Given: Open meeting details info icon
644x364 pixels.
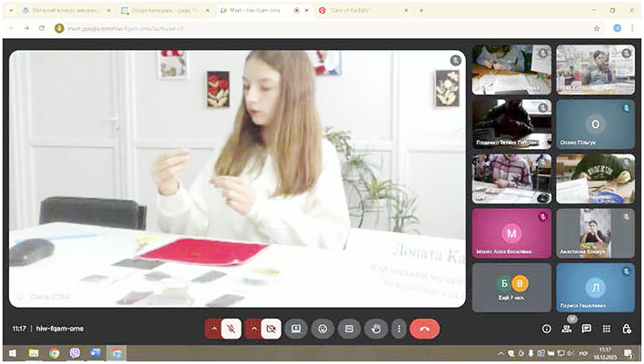Looking at the screenshot, I should point(546,329).
